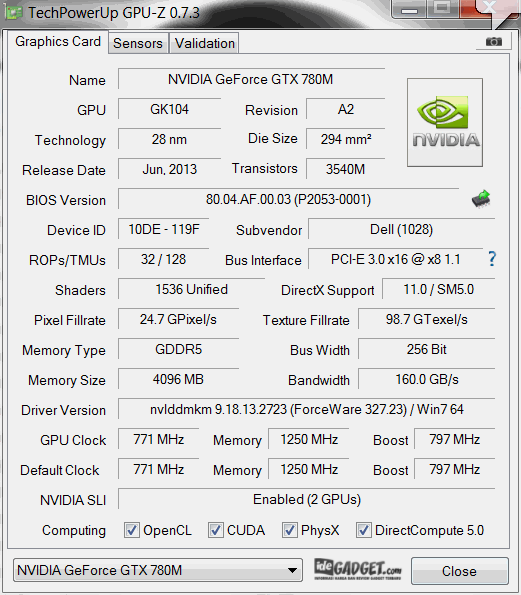
Task: Switch to the Sensors tab
Action: [138, 43]
